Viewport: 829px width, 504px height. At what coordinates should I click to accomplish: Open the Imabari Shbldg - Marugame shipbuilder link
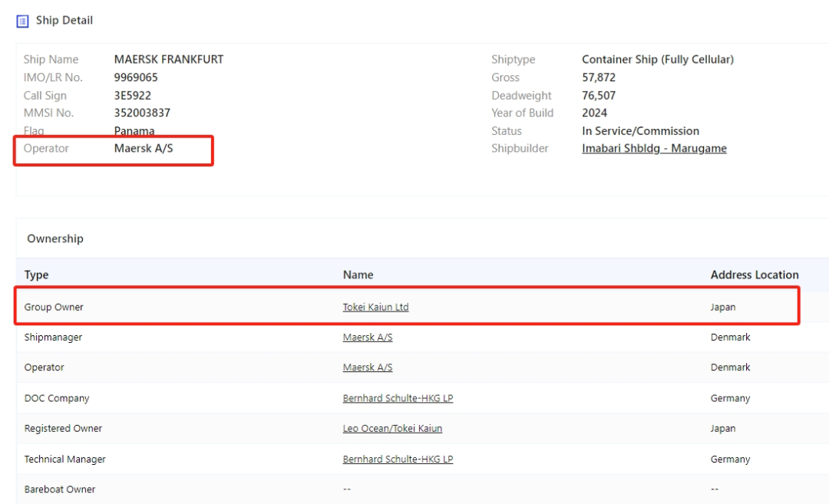tap(654, 149)
